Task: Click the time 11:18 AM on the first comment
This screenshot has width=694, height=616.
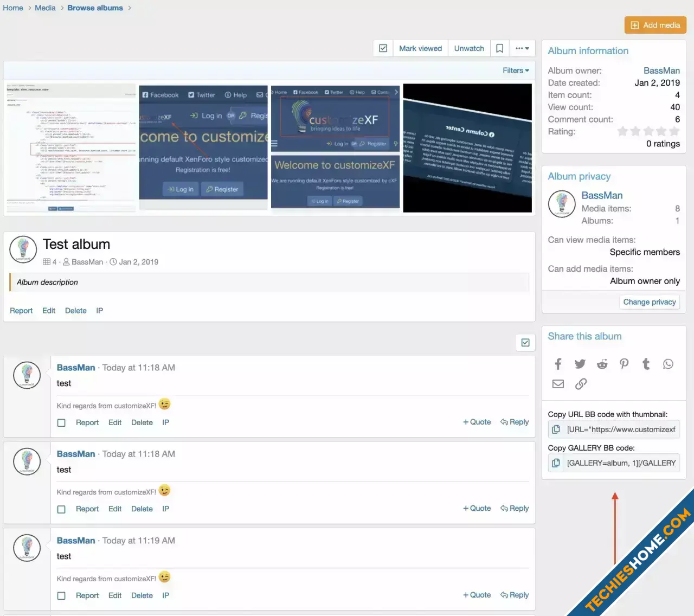Action: (139, 368)
